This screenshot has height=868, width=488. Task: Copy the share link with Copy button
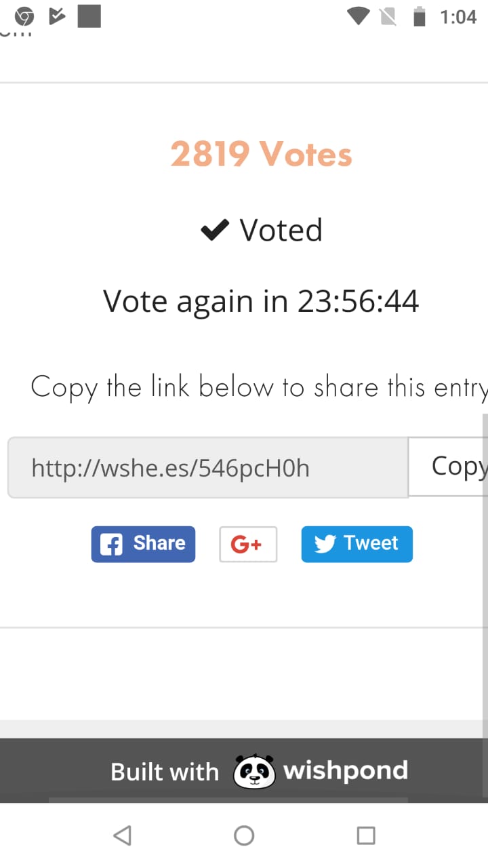[x=448, y=467]
